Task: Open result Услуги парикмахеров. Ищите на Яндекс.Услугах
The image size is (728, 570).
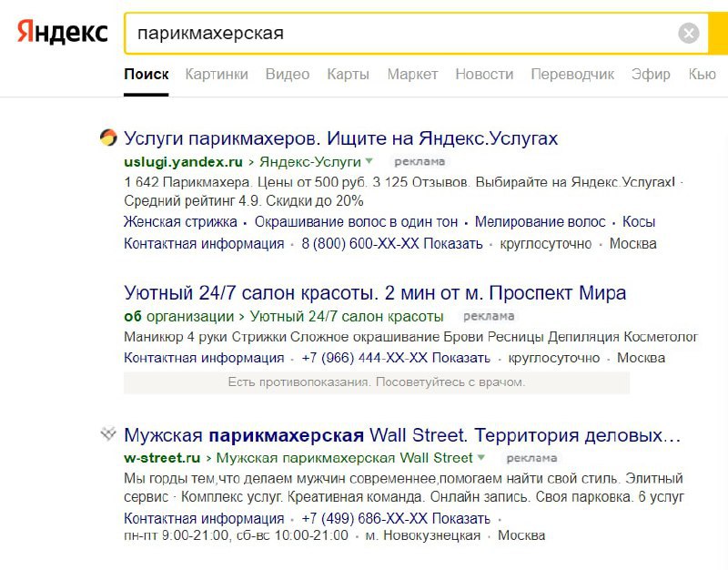Action: click(x=340, y=138)
